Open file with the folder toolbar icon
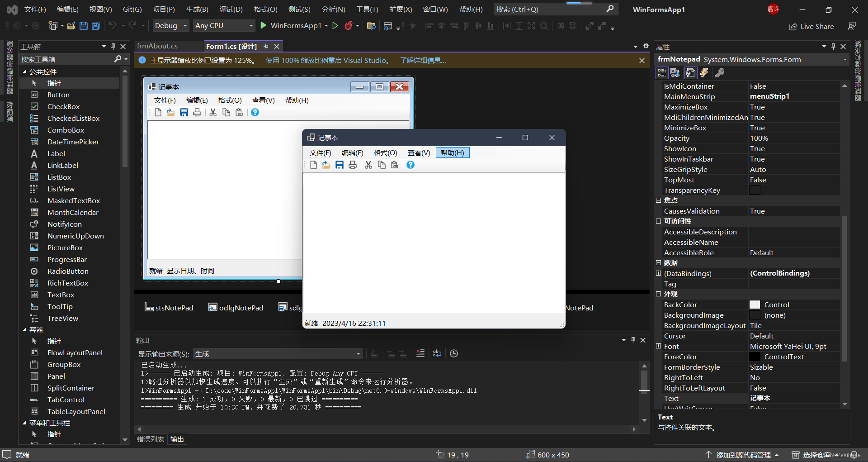 (x=71, y=26)
